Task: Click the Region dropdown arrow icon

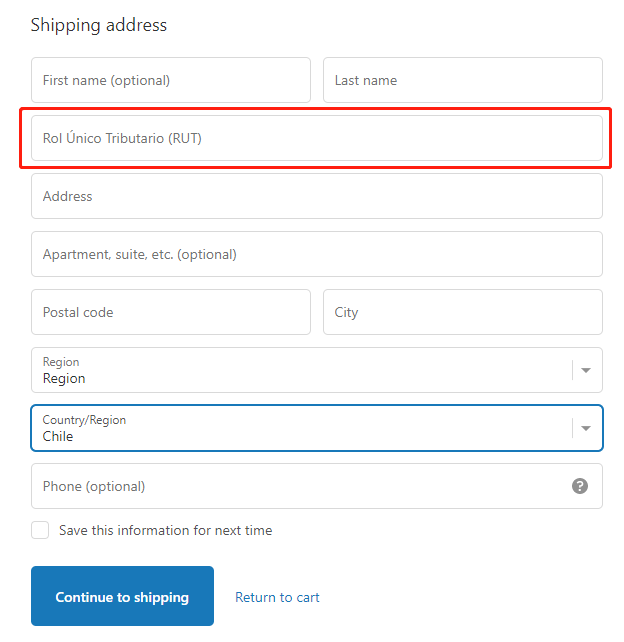Action: (586, 370)
